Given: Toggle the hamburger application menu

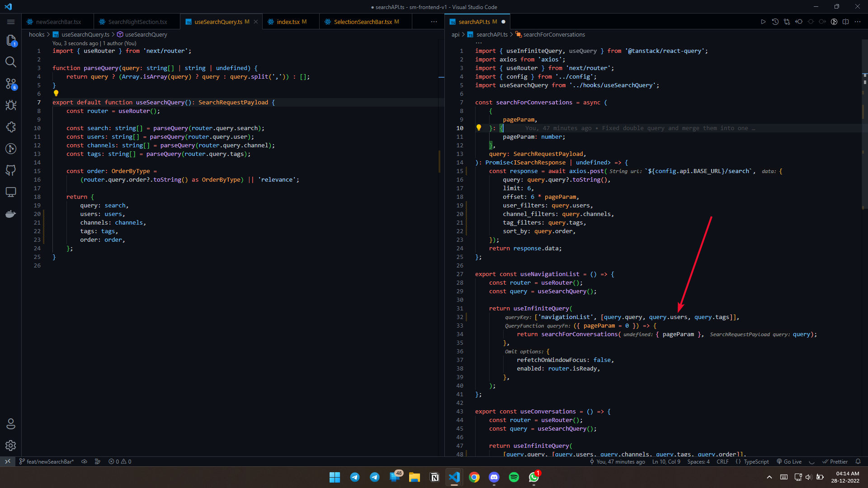Looking at the screenshot, I should click(11, 22).
